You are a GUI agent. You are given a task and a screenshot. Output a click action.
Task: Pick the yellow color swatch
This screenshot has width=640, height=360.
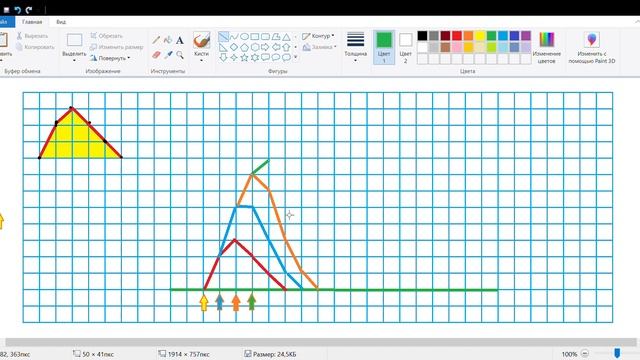coord(480,36)
